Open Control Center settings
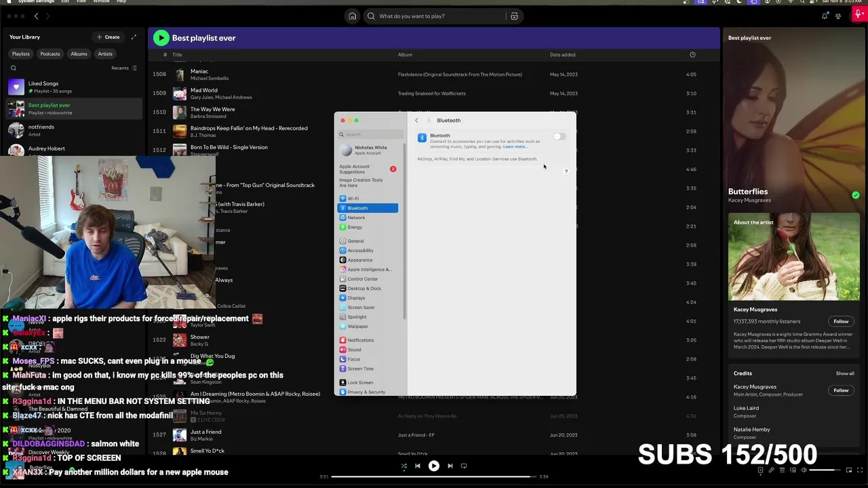Screen dimensions: 868x488 coord(368,279)
